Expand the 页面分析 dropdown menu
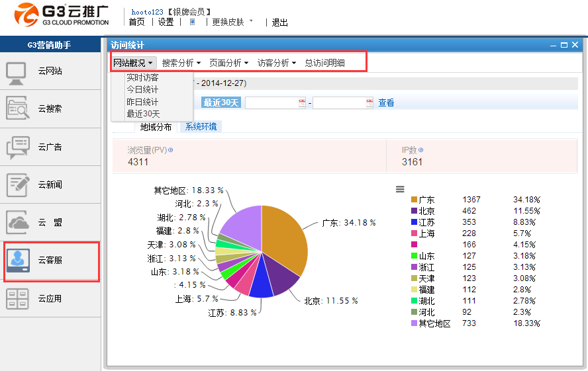This screenshot has width=588, height=371. 228,63
